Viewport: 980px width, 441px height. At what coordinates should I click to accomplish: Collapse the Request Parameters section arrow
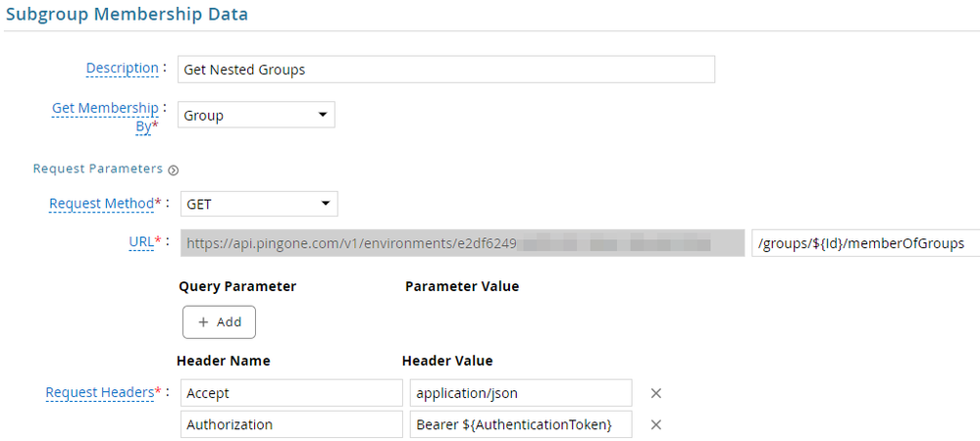pos(173,170)
